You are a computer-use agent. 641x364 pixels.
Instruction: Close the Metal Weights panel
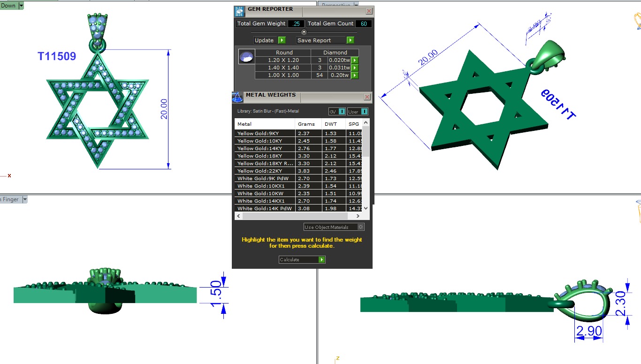pos(367,97)
